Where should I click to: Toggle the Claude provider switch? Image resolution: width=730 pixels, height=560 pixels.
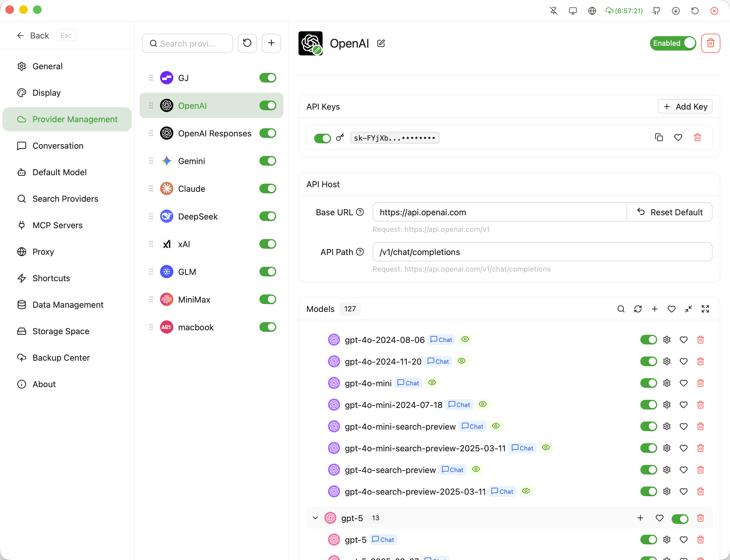tap(268, 189)
